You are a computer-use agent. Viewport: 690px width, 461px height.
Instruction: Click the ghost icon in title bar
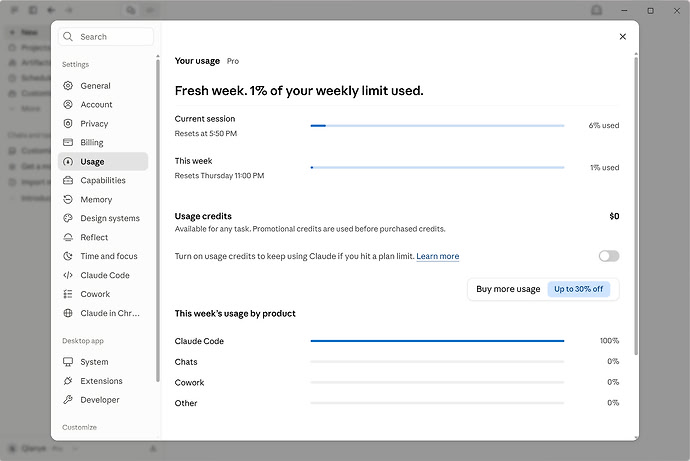[596, 10]
